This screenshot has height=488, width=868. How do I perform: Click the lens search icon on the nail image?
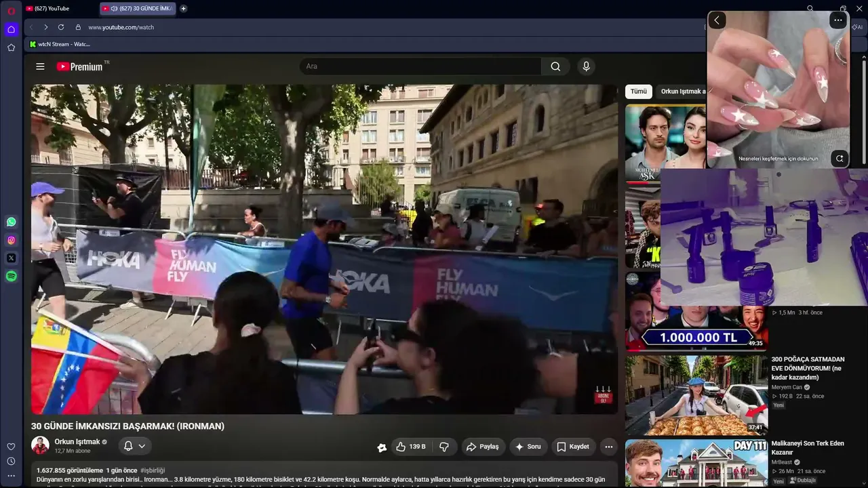(840, 159)
